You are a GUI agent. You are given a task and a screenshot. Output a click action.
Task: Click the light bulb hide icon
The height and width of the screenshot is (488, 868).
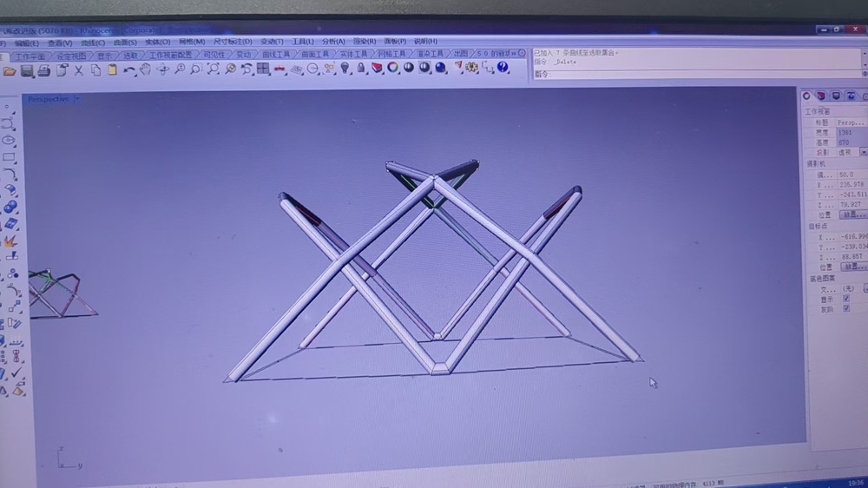click(x=345, y=68)
